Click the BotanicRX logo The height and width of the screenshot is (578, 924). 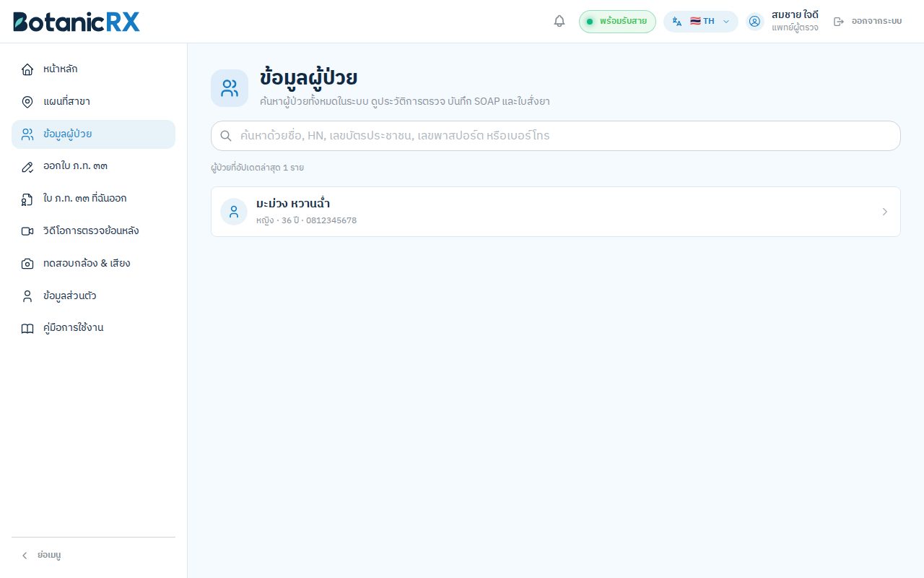77,22
